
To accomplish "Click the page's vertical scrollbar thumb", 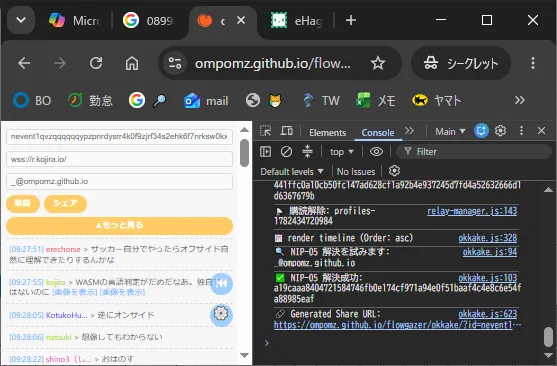I will tap(244, 153).
